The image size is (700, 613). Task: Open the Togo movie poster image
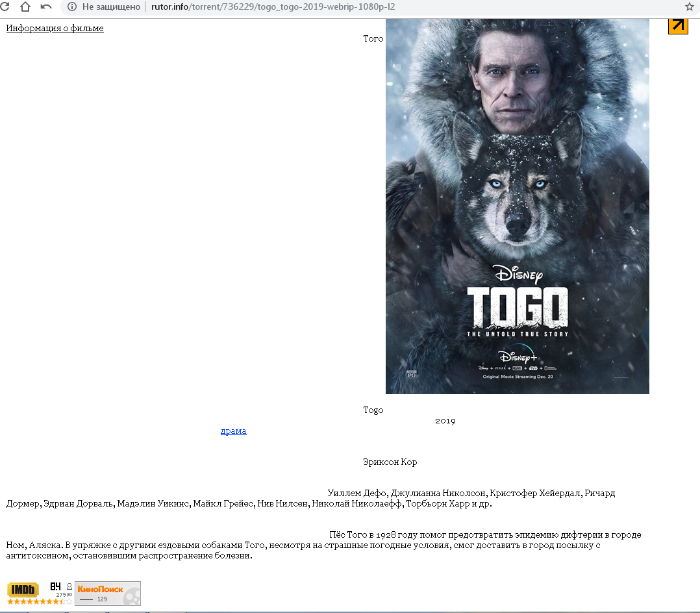[x=518, y=206]
